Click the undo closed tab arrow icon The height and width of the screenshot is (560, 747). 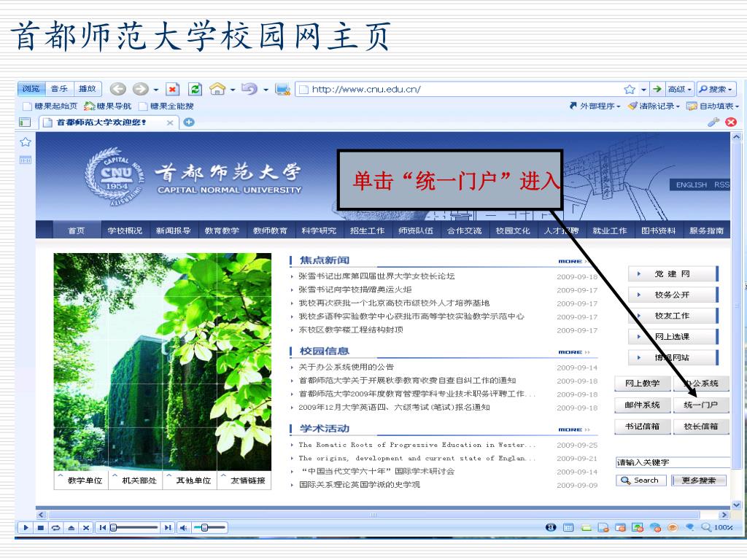coord(249,89)
